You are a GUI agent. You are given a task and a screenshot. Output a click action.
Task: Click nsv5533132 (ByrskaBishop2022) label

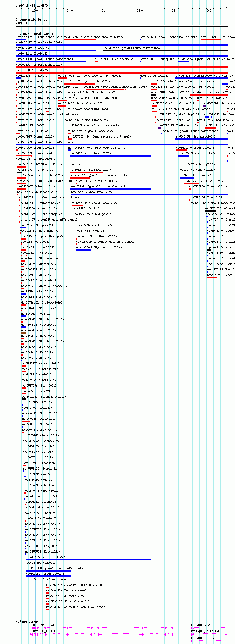(x=87, y=81)
